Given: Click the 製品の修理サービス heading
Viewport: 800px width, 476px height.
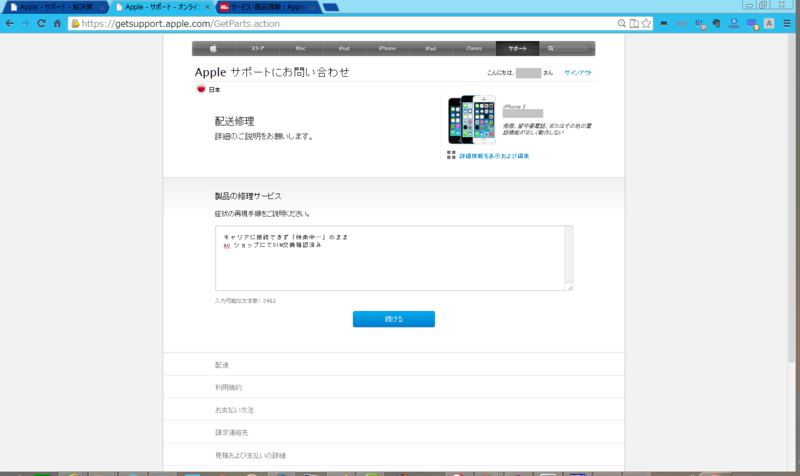Looking at the screenshot, I should tap(248, 196).
